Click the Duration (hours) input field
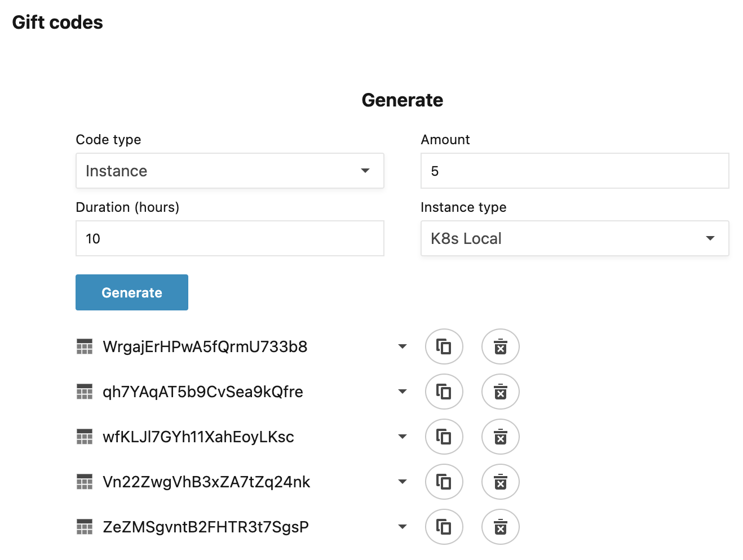Screen dimensions: 743x560 click(230, 238)
